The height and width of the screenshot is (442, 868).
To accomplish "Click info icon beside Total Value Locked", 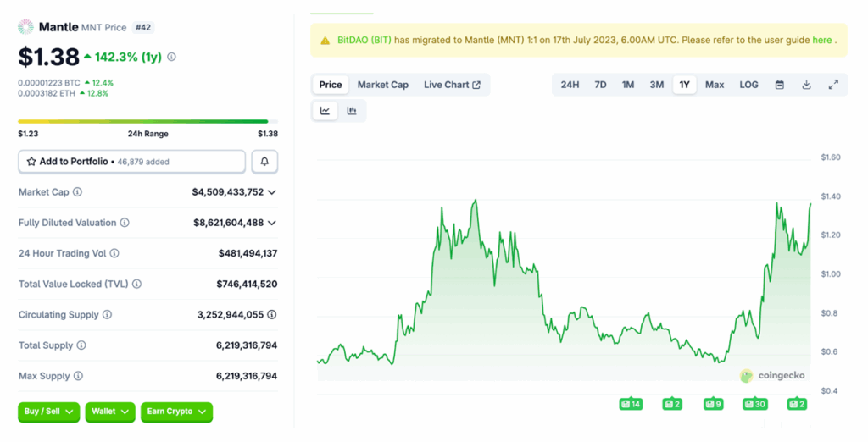I will click(x=136, y=284).
